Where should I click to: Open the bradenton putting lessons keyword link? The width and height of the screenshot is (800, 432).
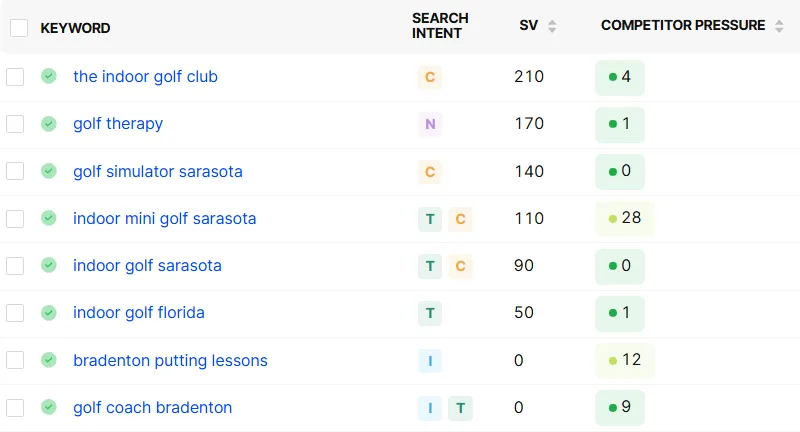point(170,360)
